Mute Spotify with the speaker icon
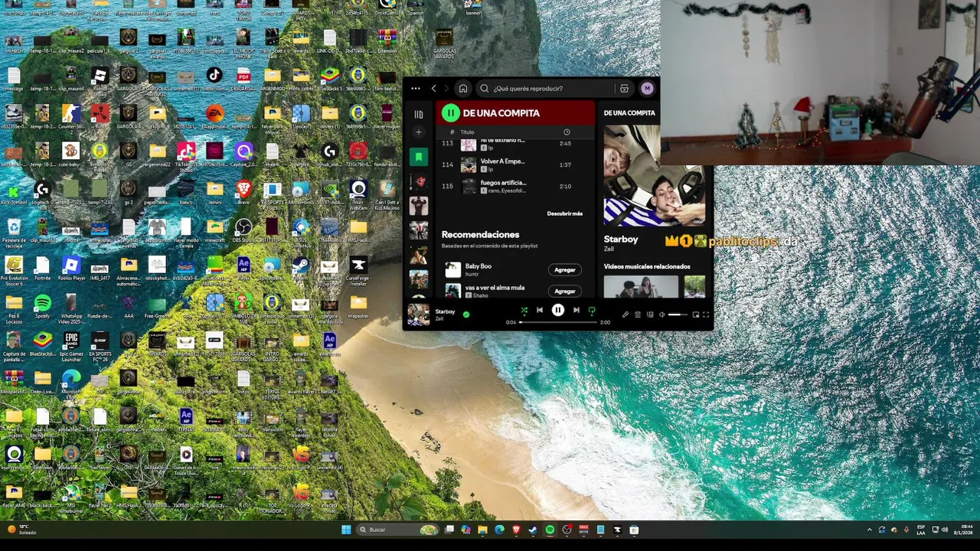Screen dimensions: 980x551 click(x=662, y=315)
